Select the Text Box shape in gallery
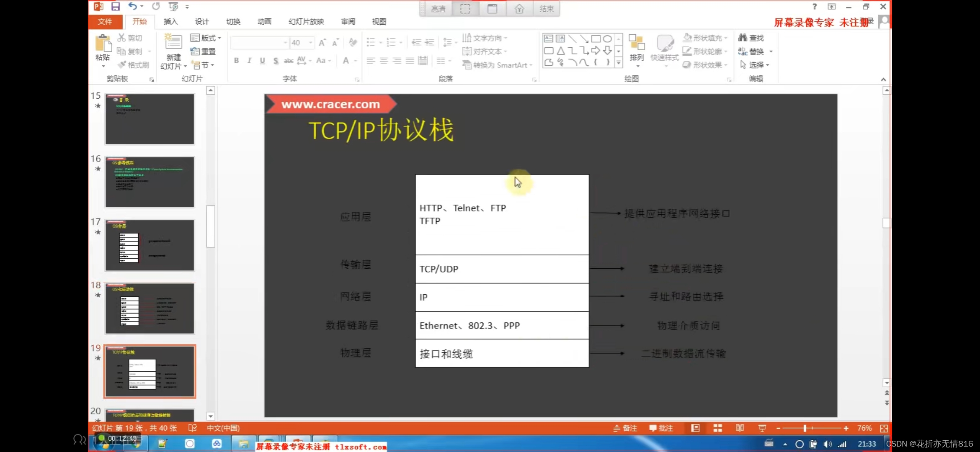The width and height of the screenshot is (980, 452). pos(548,39)
